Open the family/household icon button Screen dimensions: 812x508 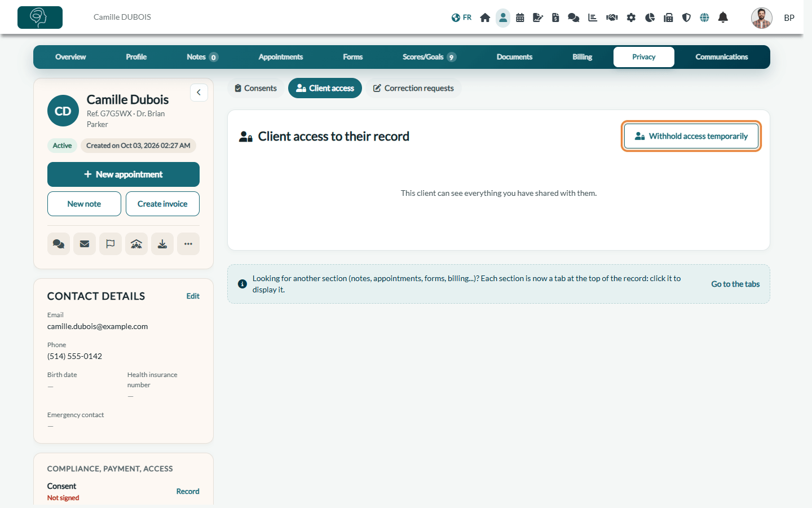(x=136, y=244)
